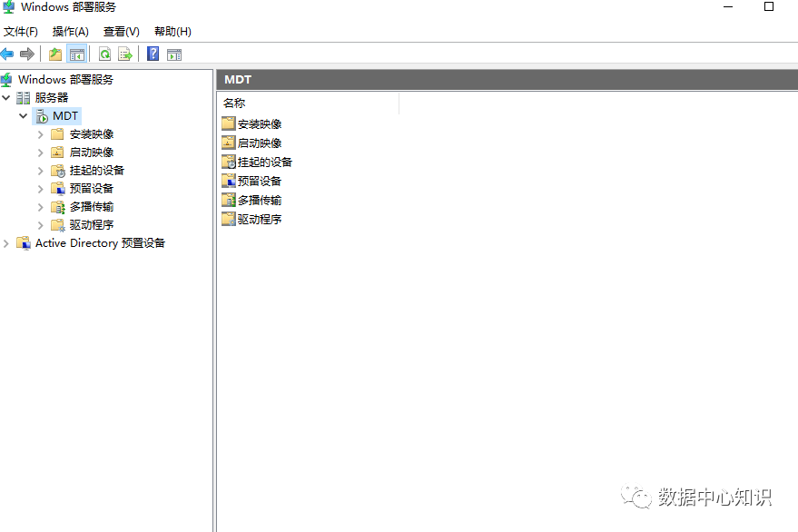
Task: Select 预留设备 text in right pane list
Action: click(260, 181)
